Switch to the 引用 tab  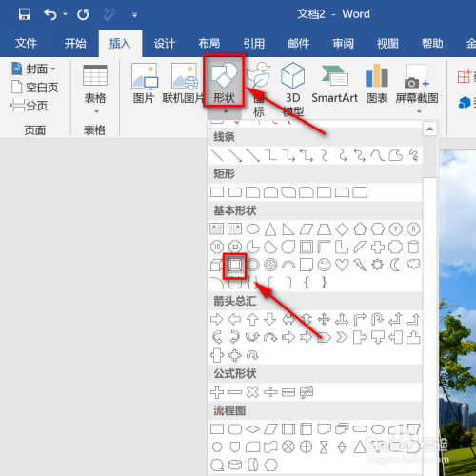point(254,43)
